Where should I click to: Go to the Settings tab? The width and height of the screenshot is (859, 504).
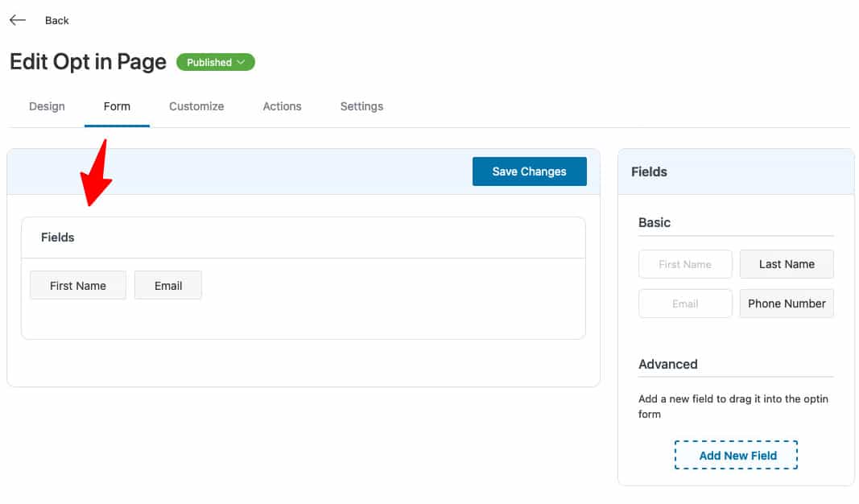361,105
